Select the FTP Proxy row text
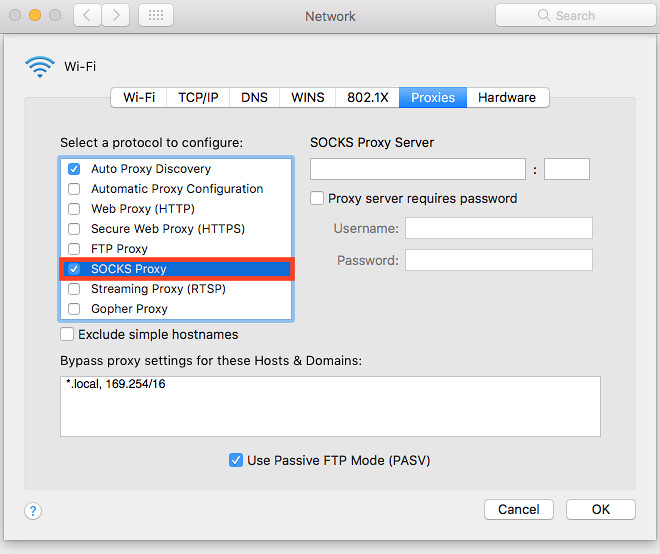 click(x=120, y=249)
